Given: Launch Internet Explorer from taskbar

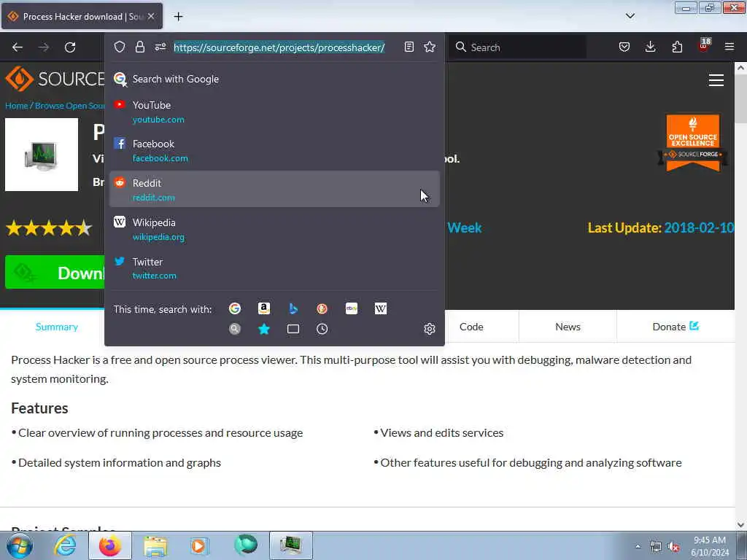Looking at the screenshot, I should point(65,545).
